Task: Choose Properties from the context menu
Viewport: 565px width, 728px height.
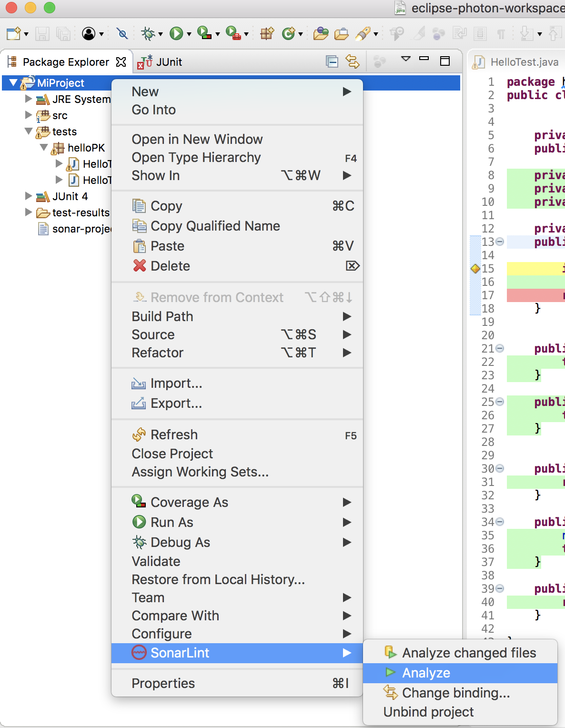Action: [x=163, y=683]
